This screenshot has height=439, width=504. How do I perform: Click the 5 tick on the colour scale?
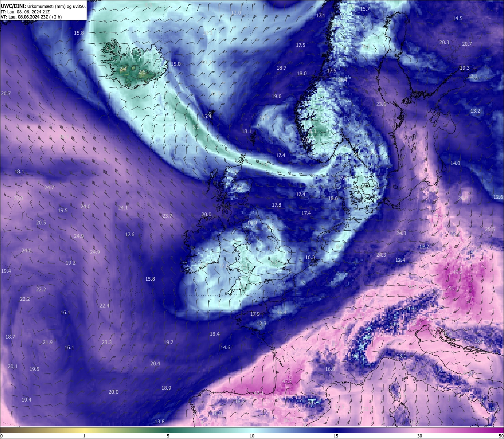coord(168,435)
